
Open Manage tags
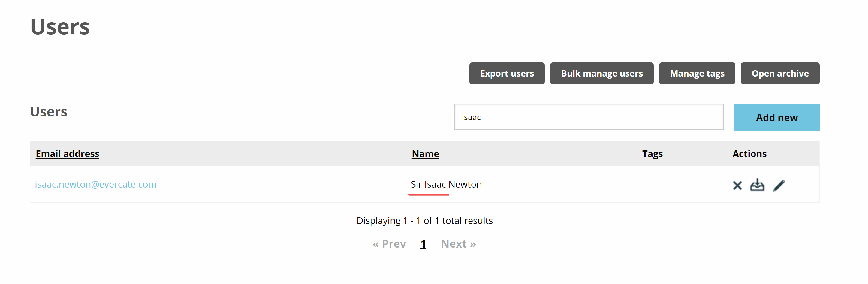pos(697,73)
